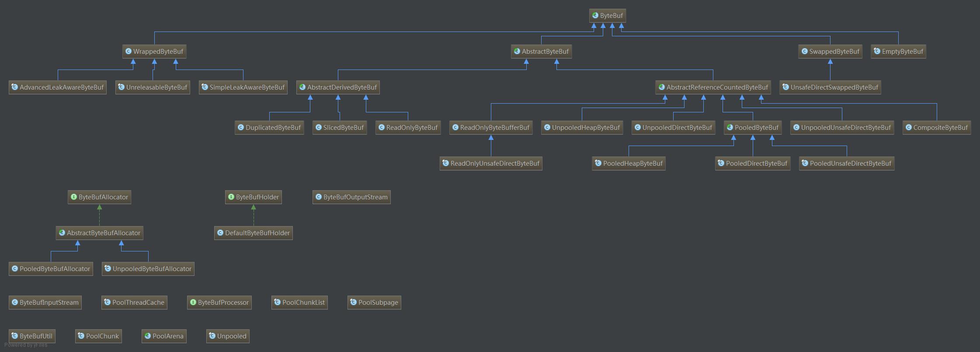Click the CompositeByteBuf label text
Viewport: 980px width, 352px height.
point(941,128)
